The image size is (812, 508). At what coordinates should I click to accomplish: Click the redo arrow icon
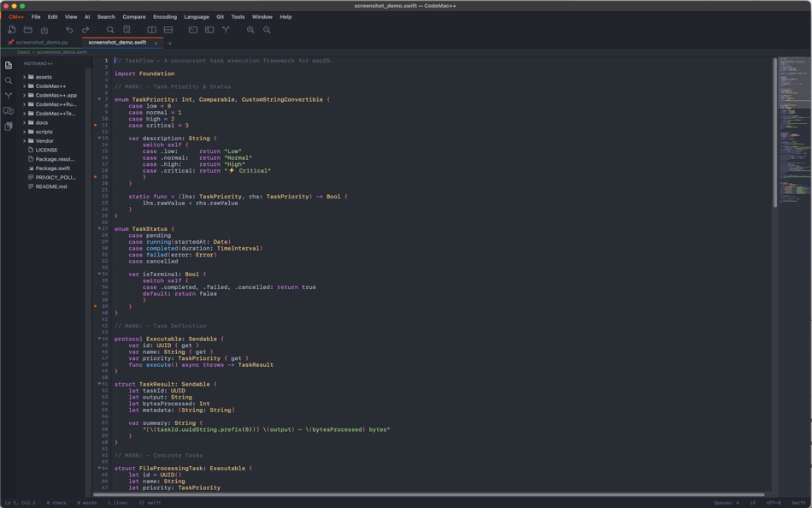(x=85, y=29)
